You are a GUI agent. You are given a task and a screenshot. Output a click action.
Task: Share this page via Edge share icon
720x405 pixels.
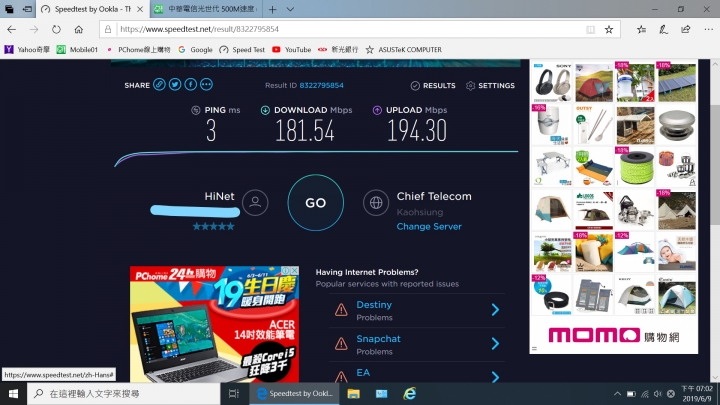click(686, 29)
